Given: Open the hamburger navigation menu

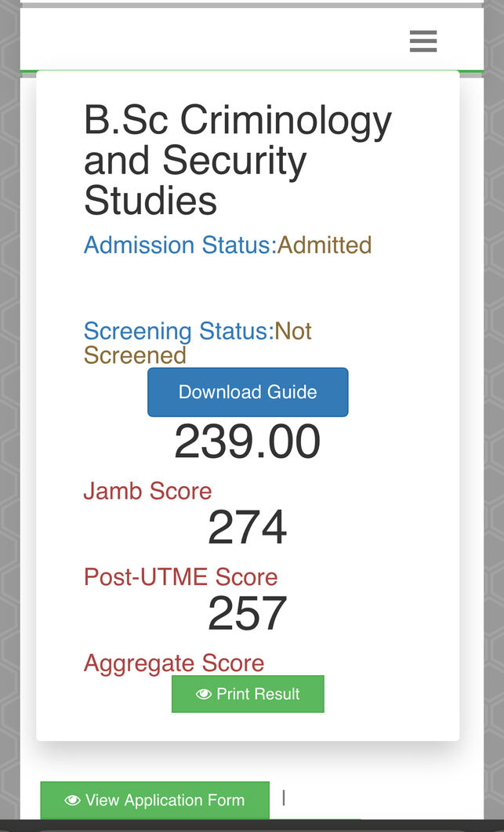Looking at the screenshot, I should pyautogui.click(x=423, y=41).
